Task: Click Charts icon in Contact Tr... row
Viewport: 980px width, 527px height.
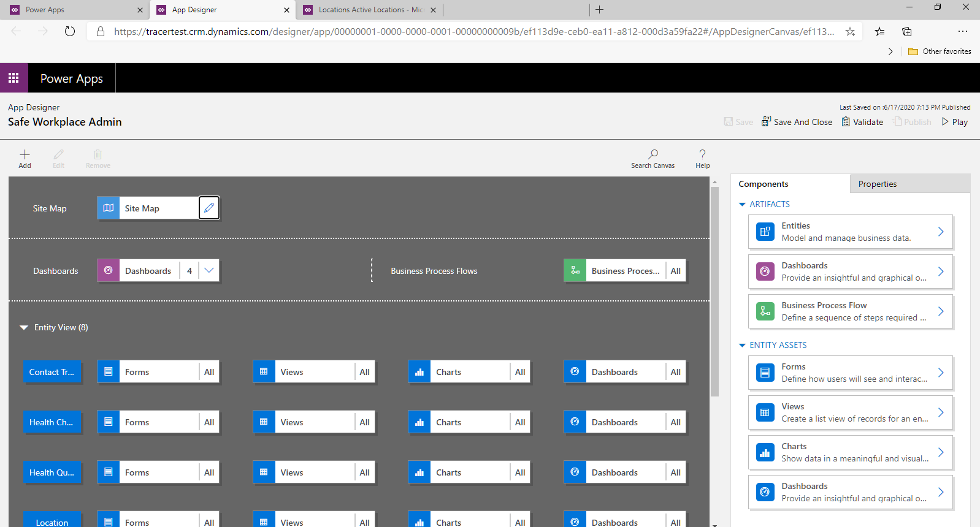Action: tap(419, 371)
